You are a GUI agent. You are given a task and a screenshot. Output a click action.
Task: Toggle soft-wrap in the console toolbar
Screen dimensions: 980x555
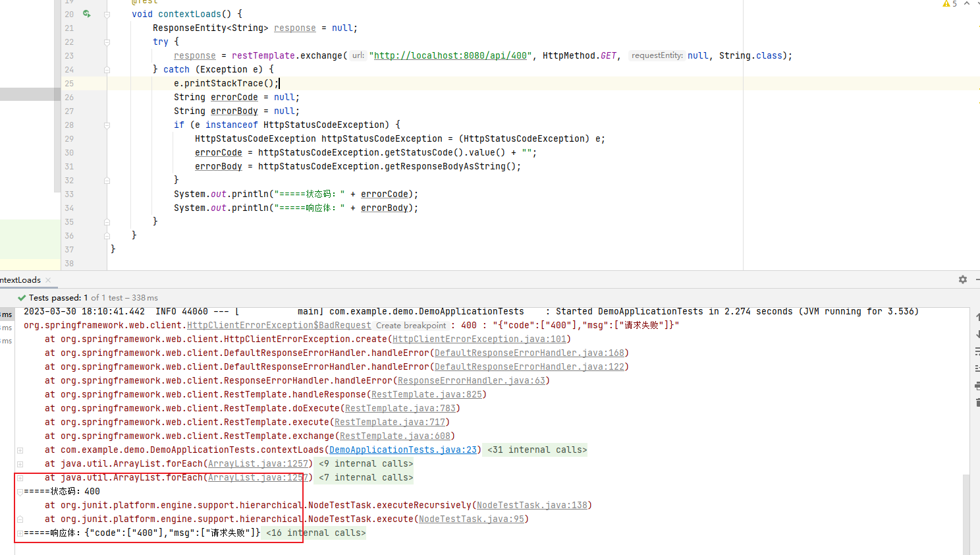(977, 351)
